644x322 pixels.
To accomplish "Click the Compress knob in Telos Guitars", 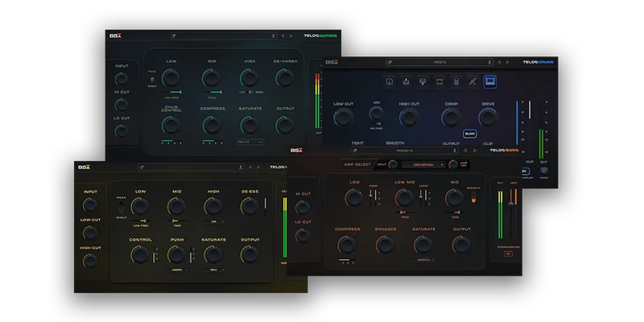I will click(212, 125).
